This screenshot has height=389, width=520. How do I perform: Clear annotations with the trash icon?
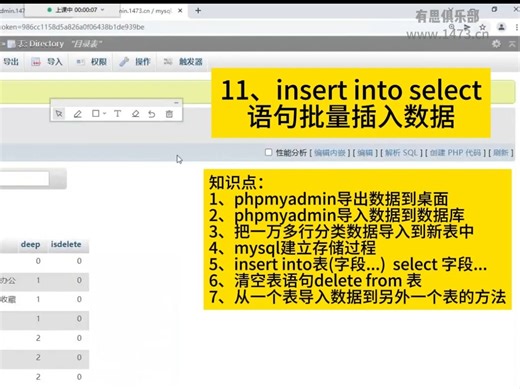coord(169,114)
